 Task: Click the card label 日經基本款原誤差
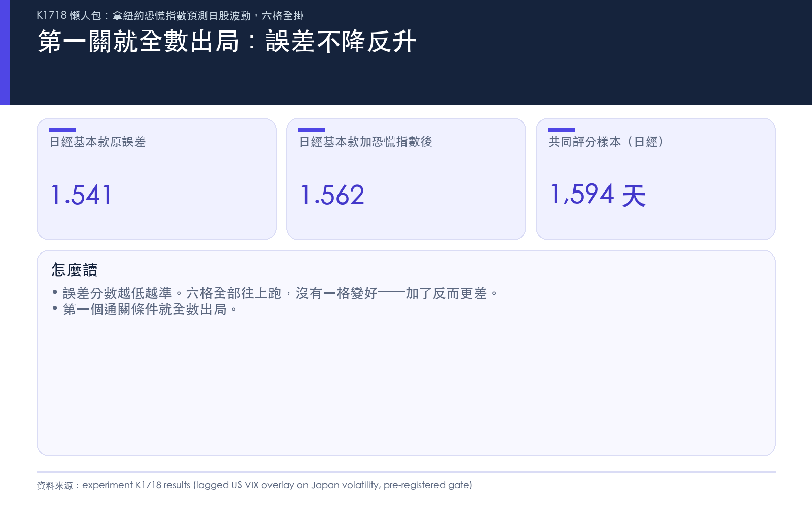[97, 142]
